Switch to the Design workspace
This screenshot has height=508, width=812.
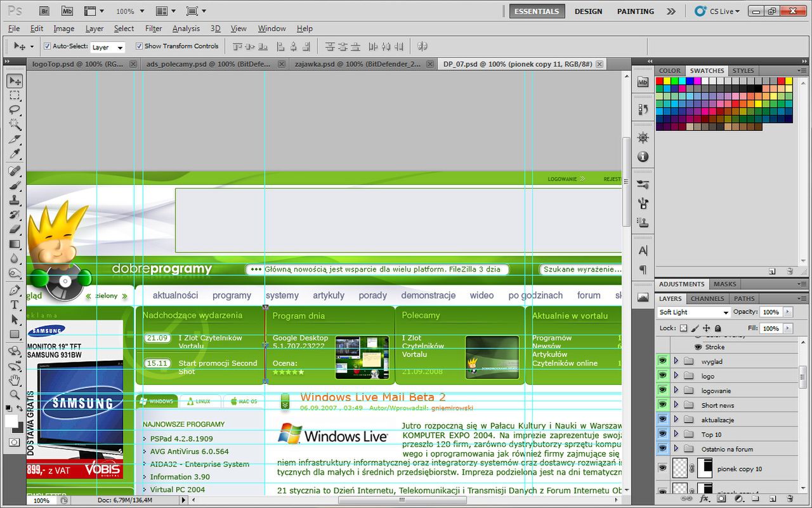click(x=588, y=11)
